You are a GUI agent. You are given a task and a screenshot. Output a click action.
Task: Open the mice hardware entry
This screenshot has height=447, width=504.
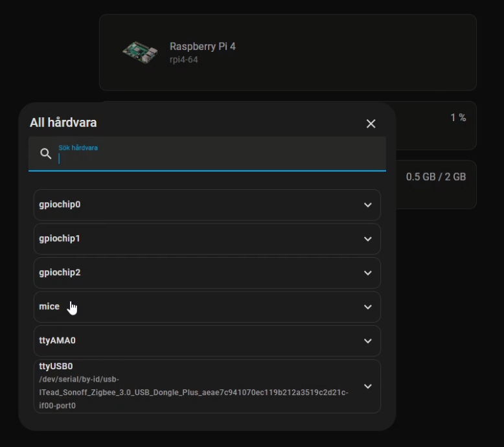[x=207, y=307]
